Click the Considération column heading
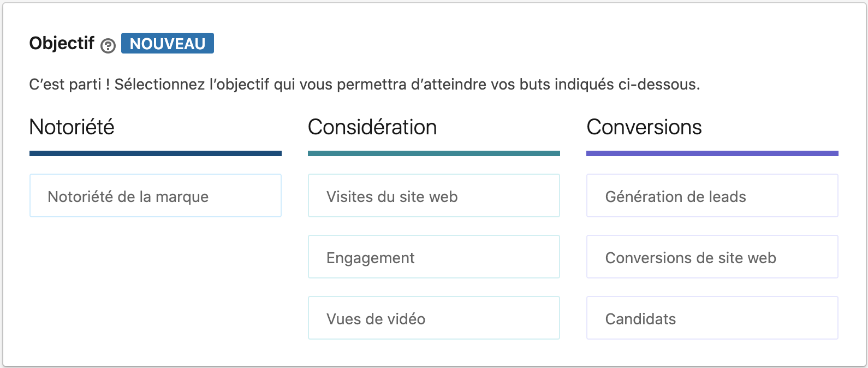 (372, 127)
